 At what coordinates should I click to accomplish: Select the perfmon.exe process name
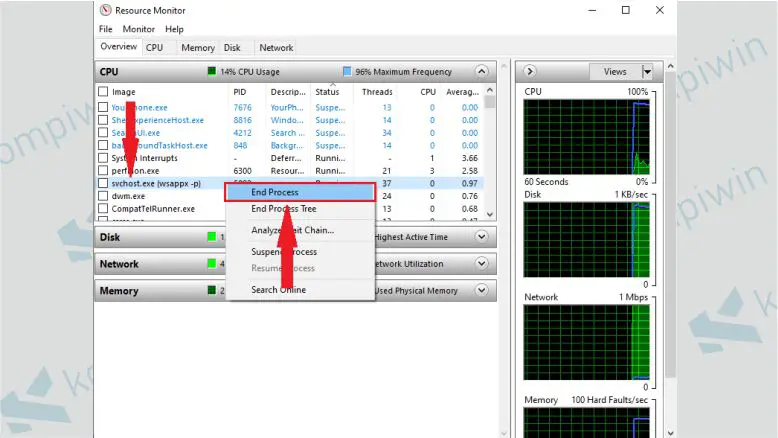[135, 171]
